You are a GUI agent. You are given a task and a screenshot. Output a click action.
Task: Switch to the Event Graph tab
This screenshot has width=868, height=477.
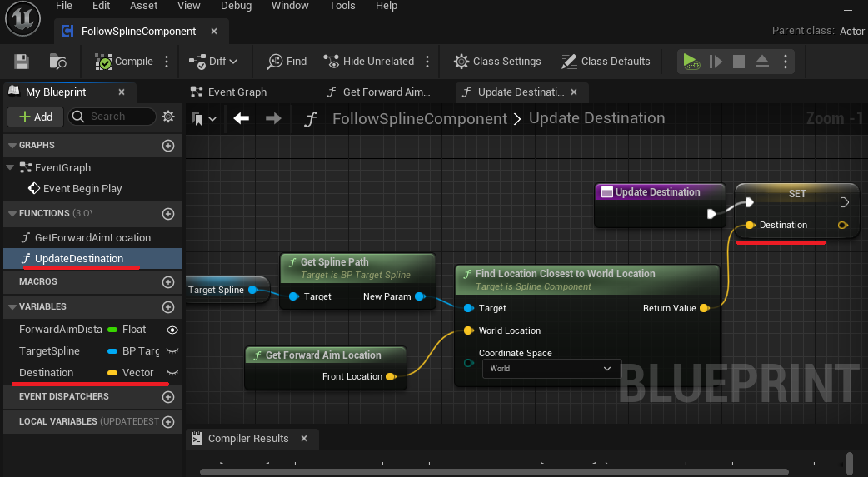[228, 92]
